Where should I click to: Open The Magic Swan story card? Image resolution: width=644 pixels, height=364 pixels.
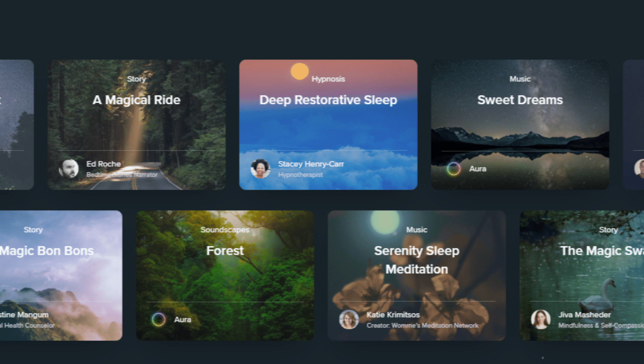(582, 276)
